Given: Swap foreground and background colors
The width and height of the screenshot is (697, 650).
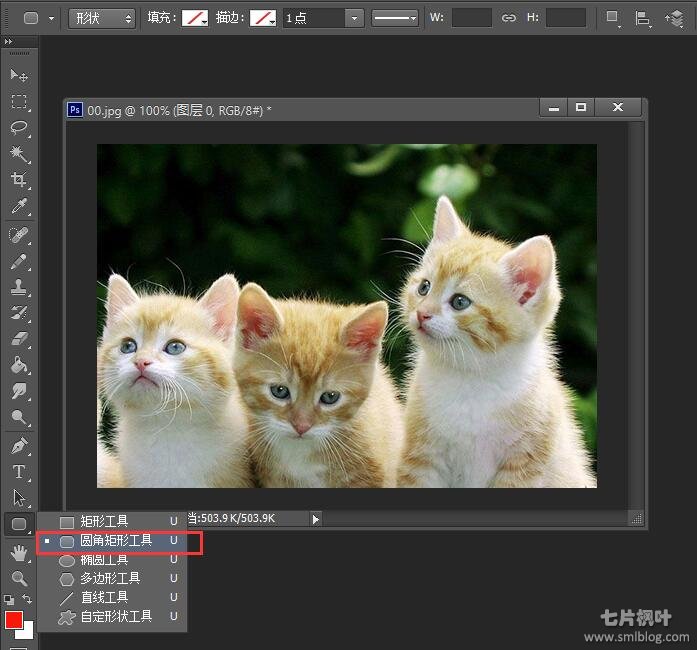Looking at the screenshot, I should click(28, 599).
